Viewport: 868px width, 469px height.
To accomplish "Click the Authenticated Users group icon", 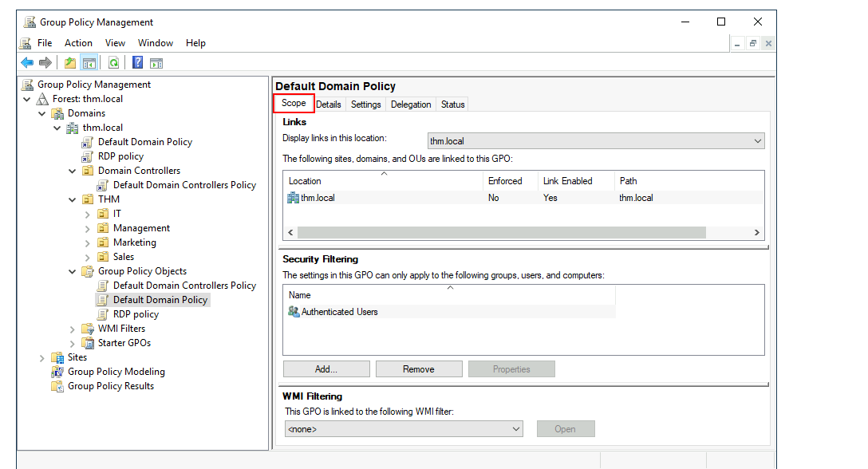I will (294, 312).
